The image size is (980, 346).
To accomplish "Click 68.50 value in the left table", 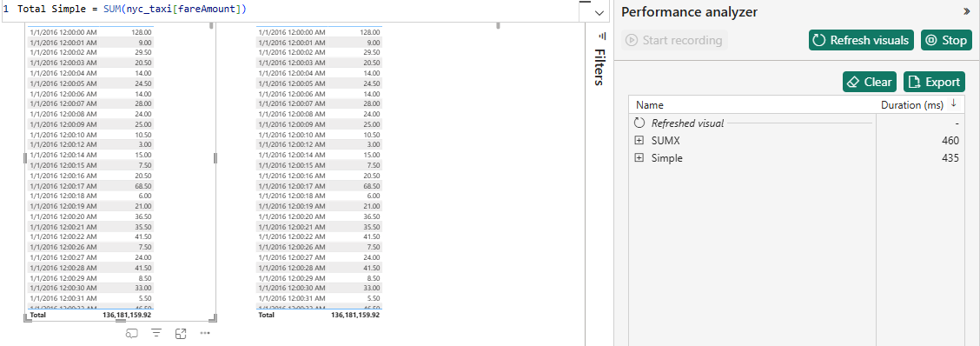I will (x=143, y=185).
